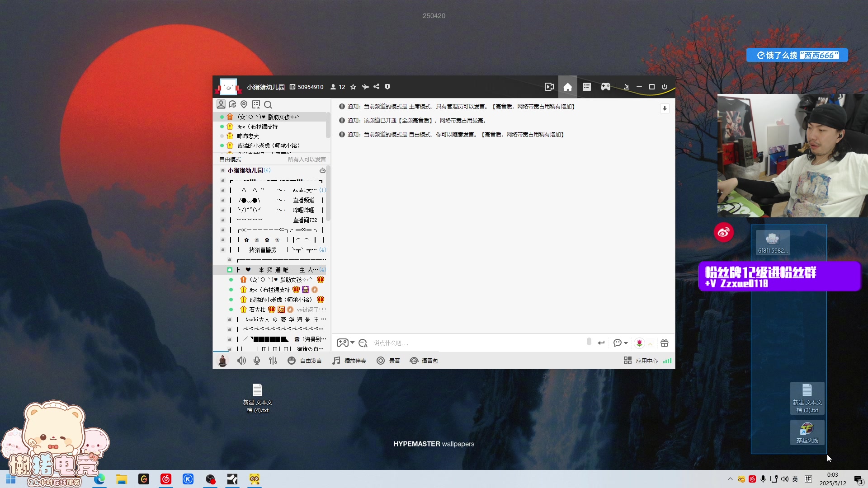868x488 pixels.
Task: Switch to the home tab in title bar
Action: tap(568, 87)
